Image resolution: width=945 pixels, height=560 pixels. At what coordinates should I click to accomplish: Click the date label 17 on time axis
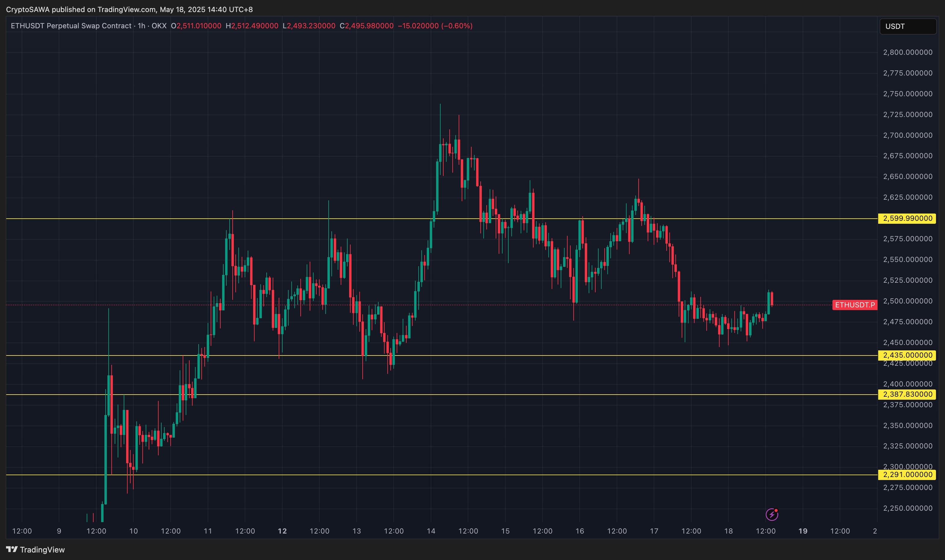[x=654, y=531]
